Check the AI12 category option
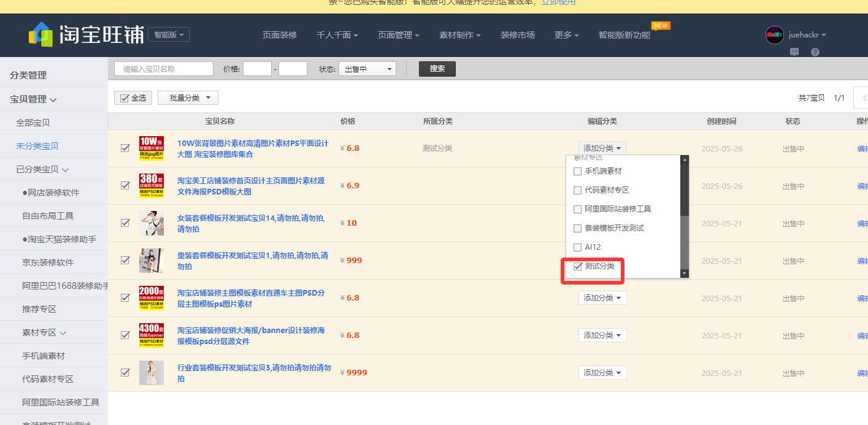The width and height of the screenshot is (868, 425). coord(577,248)
